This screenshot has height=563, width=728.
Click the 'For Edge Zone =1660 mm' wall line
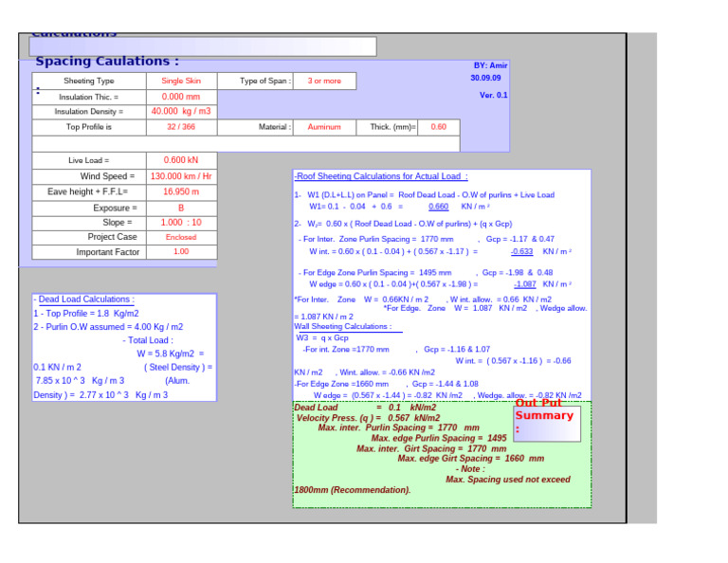(x=341, y=384)
